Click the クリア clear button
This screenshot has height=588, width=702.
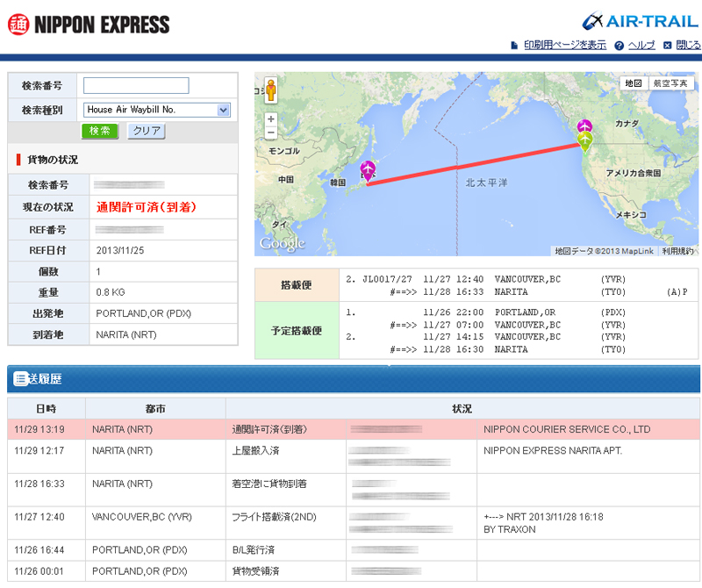(147, 131)
